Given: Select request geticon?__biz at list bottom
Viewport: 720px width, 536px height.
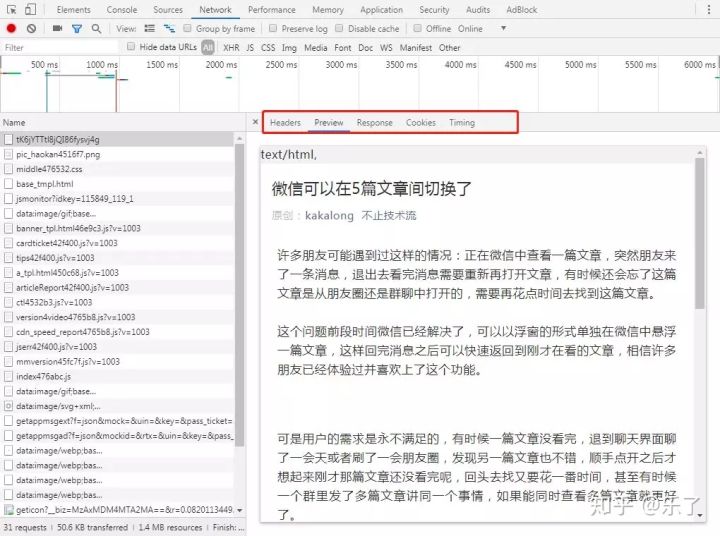Looking at the screenshot, I should [x=117, y=509].
